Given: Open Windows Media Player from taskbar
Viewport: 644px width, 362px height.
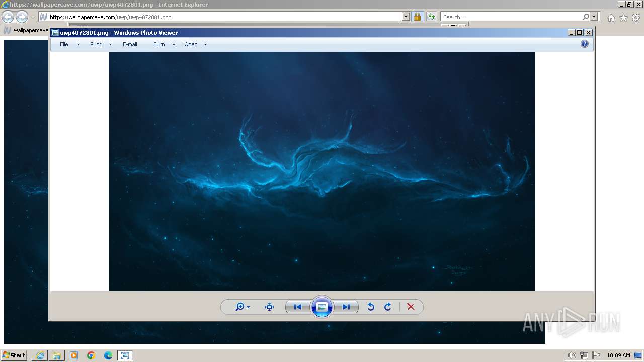Looking at the screenshot, I should (74, 355).
